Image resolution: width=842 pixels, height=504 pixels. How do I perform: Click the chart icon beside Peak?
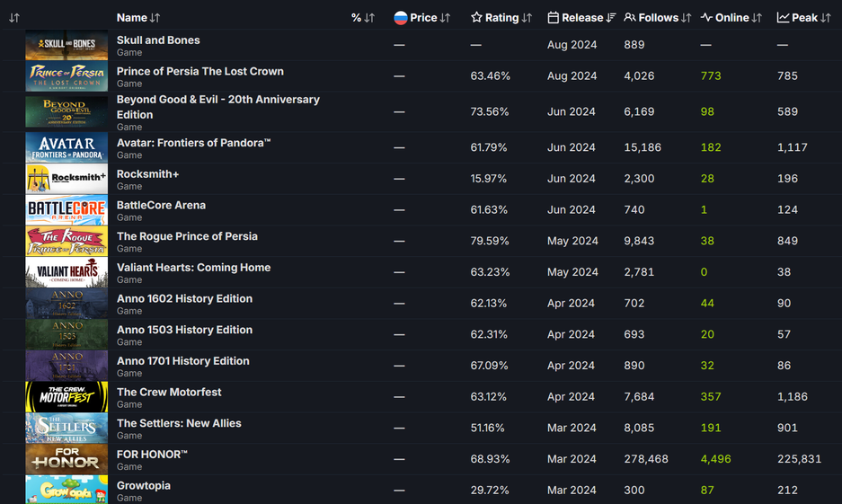[x=783, y=18]
